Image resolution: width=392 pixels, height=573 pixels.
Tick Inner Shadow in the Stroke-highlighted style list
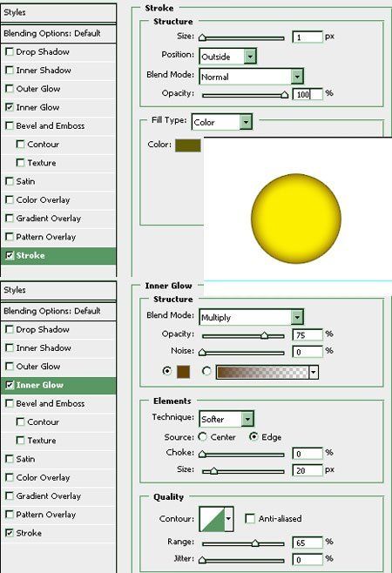(x=10, y=71)
